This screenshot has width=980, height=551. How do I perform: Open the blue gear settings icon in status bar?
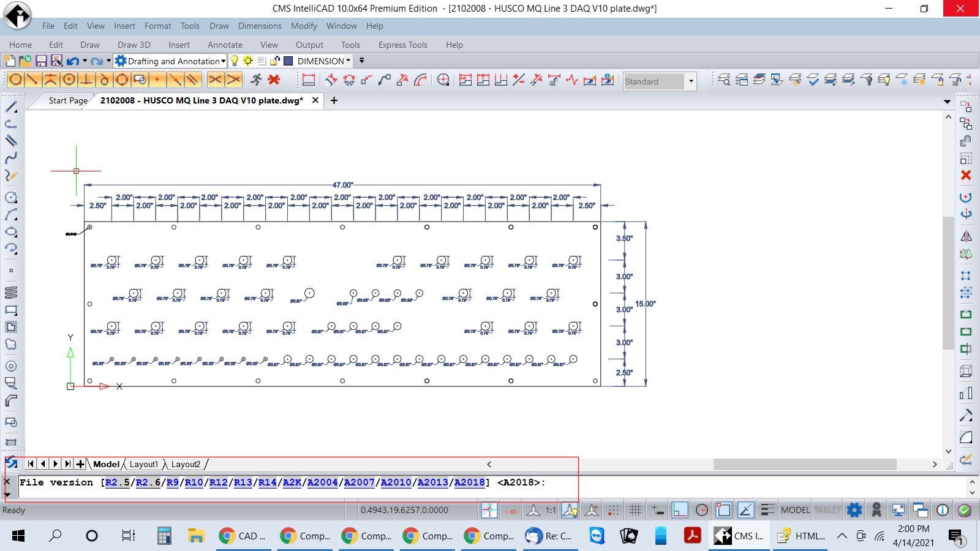[x=854, y=510]
